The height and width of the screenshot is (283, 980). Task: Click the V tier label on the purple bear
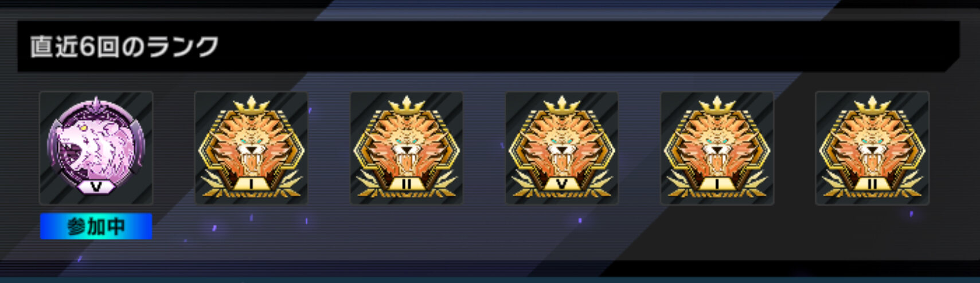[x=96, y=187]
